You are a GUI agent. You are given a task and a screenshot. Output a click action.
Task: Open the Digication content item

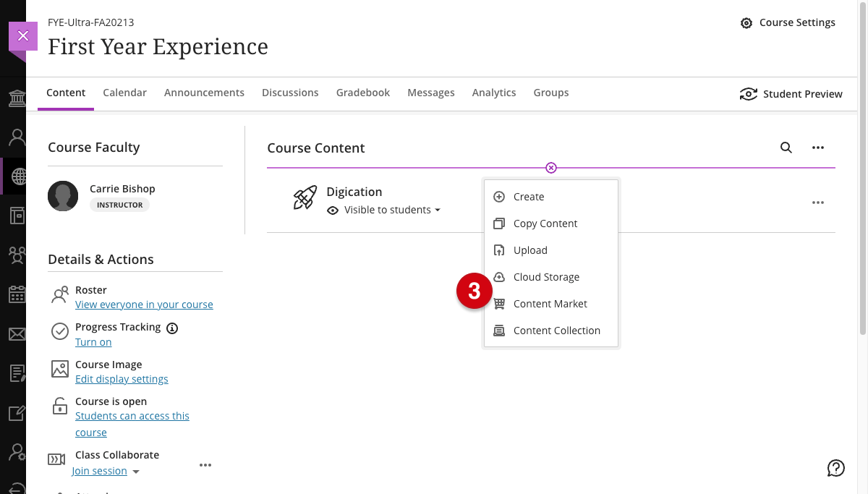pyautogui.click(x=354, y=192)
